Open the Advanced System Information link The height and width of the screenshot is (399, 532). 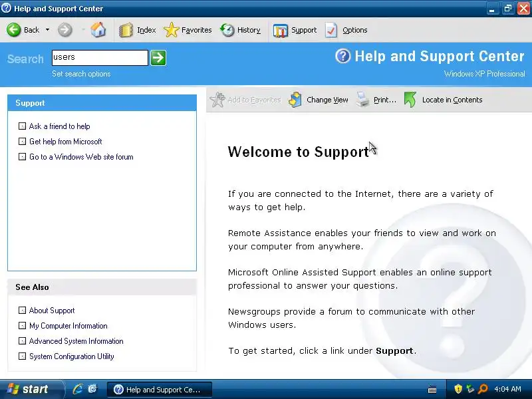coord(76,341)
